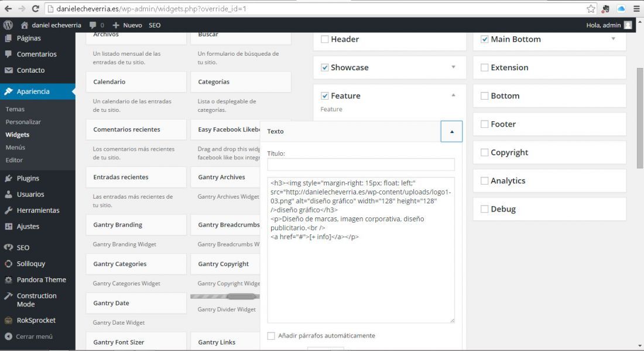The height and width of the screenshot is (351, 644).
Task: Click the Construction Mode tool icon
Action: (x=8, y=295)
